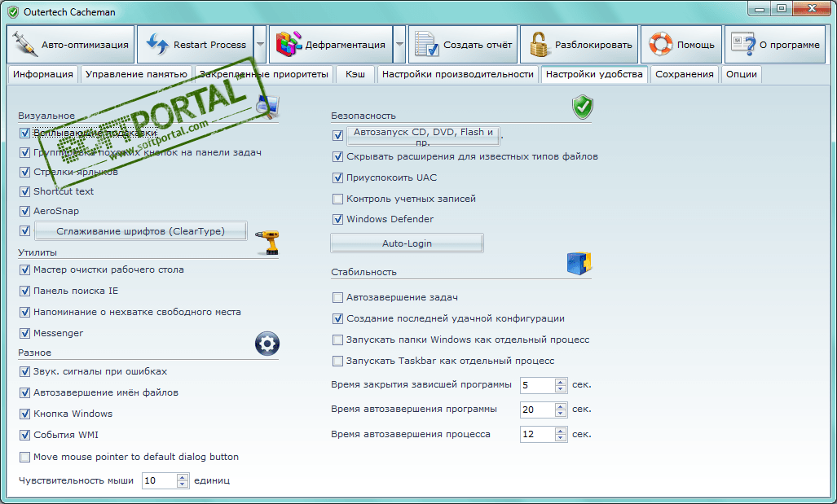Open the Дефрагментация dropdown arrow
Screen dimensions: 837x504
[x=399, y=44]
